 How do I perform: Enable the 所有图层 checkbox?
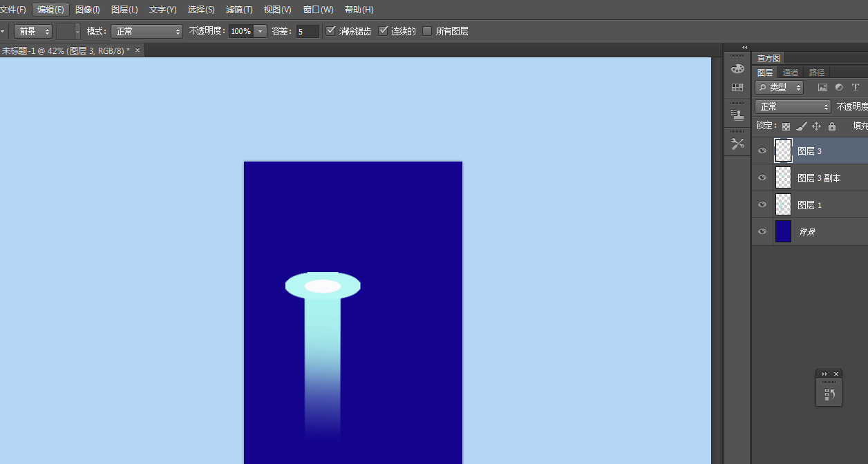427,31
